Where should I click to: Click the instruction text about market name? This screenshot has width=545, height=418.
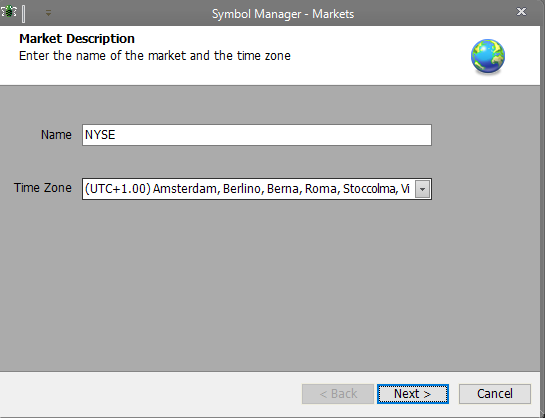(x=155, y=56)
